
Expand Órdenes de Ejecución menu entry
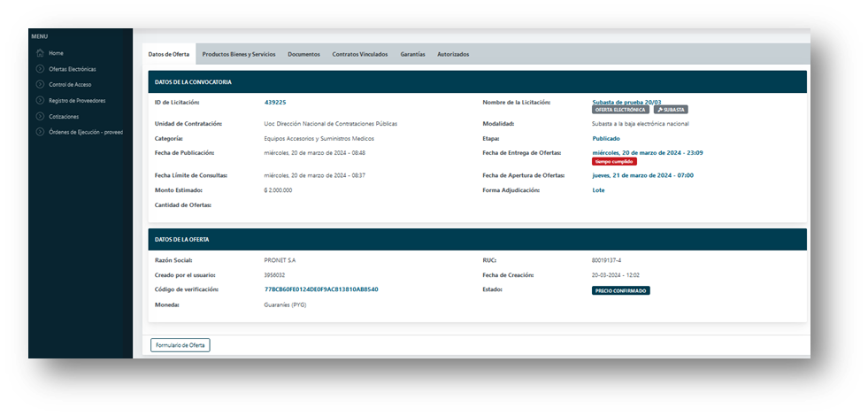pos(86,133)
